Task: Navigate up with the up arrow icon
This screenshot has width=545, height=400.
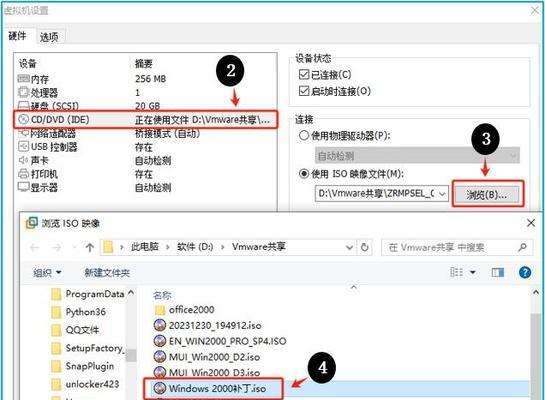Action: pyautogui.click(x=90, y=247)
